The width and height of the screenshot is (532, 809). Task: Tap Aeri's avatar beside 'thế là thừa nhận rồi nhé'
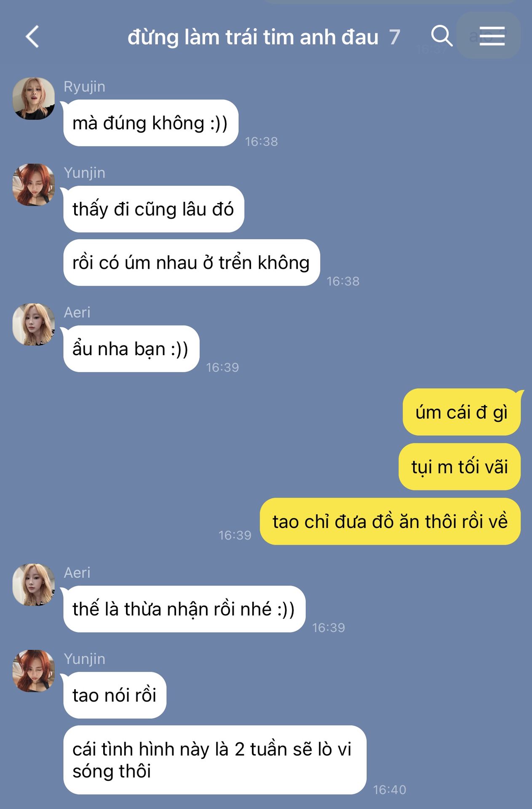click(x=34, y=585)
